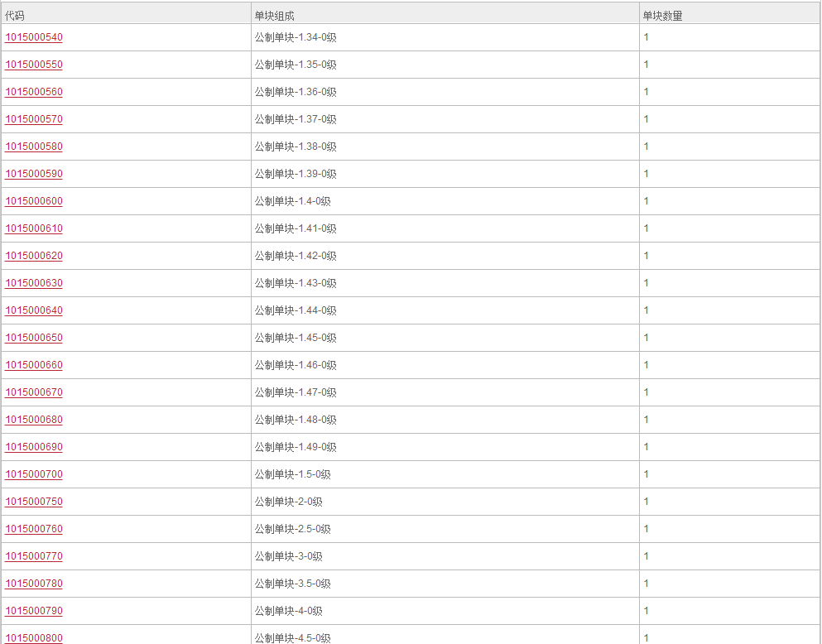Open code link 1015000550
This screenshot has width=822, height=644.
click(34, 65)
